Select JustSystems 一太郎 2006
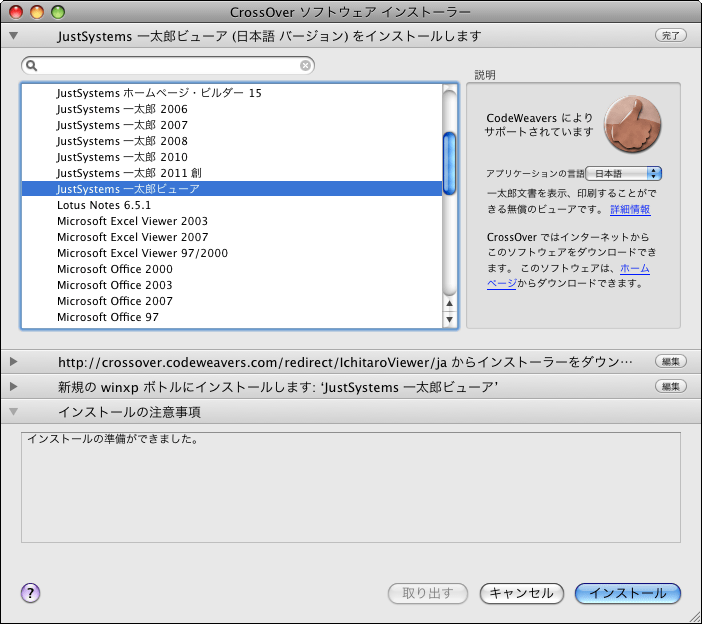702x624 pixels. pos(232,109)
